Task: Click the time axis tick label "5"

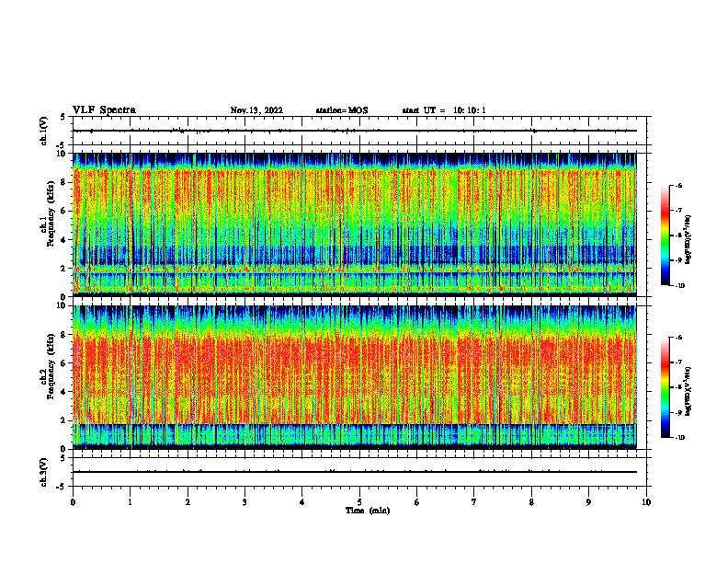Action: 359,502
